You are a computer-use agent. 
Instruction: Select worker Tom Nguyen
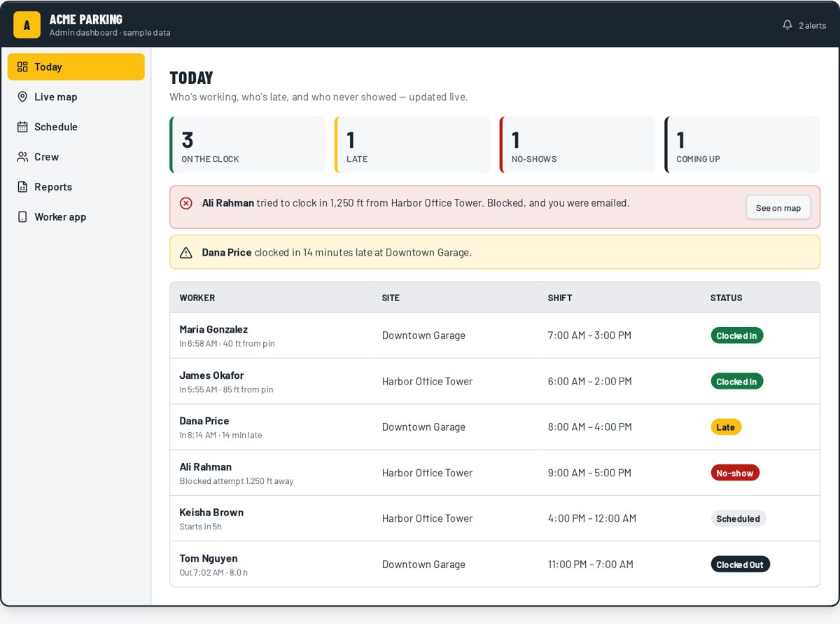click(209, 558)
